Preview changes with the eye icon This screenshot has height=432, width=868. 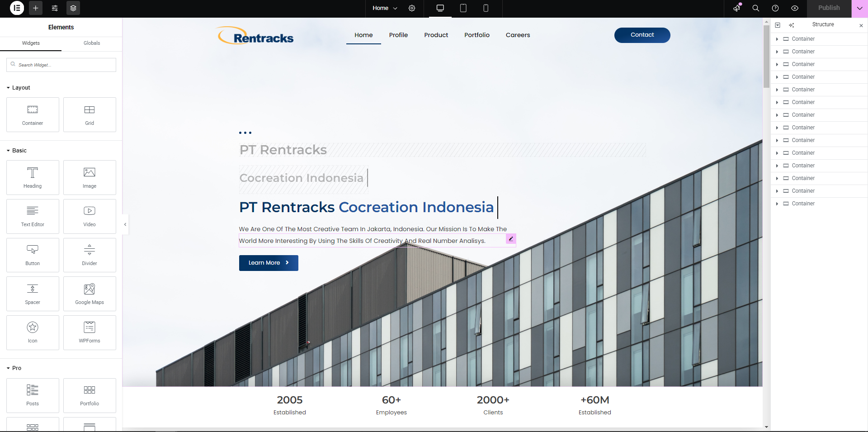point(795,8)
